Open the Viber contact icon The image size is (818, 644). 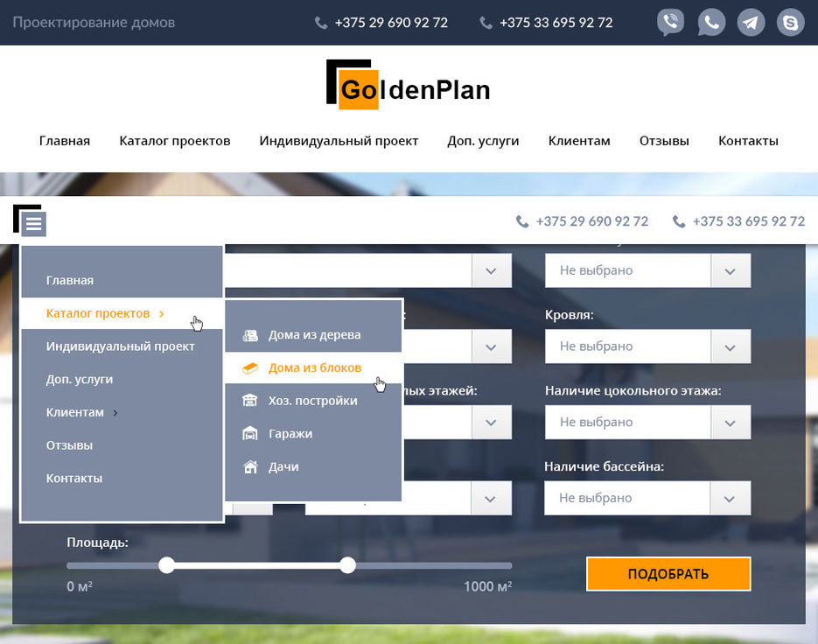click(670, 21)
